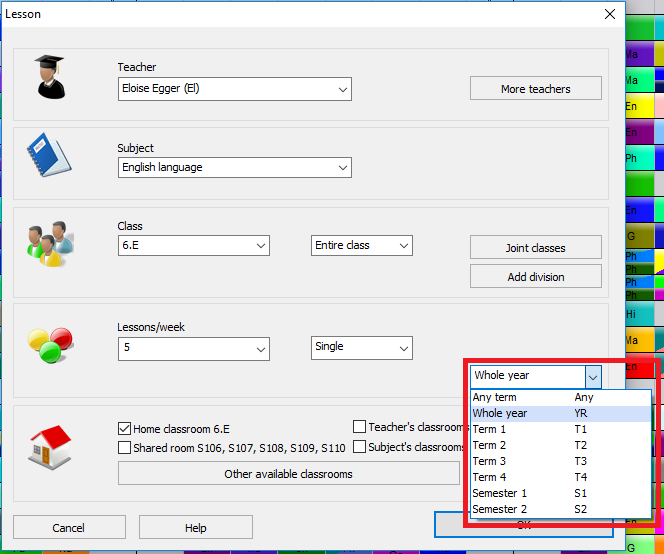Screen dimensions: 664x554
Task: Close the Lesson dialog window
Action: [609, 14]
